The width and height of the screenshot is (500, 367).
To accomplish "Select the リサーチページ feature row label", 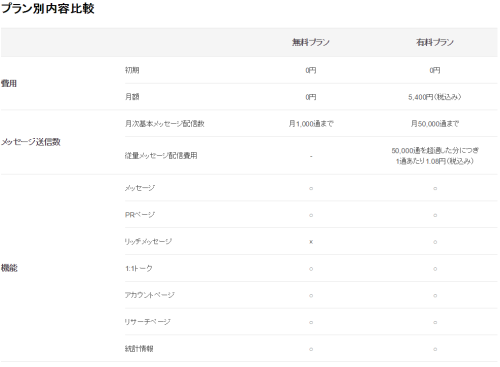I will [x=147, y=322].
